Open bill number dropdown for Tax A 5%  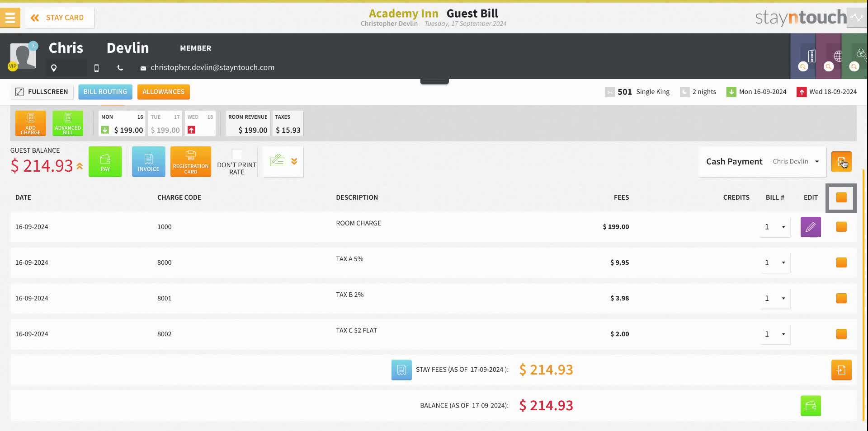(775, 262)
